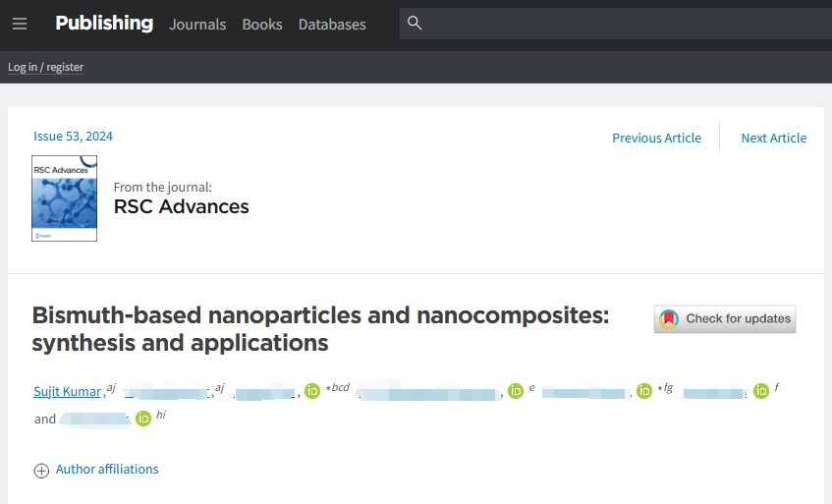Go to the Next Article
Viewport: 832px width, 504px height.
774,139
